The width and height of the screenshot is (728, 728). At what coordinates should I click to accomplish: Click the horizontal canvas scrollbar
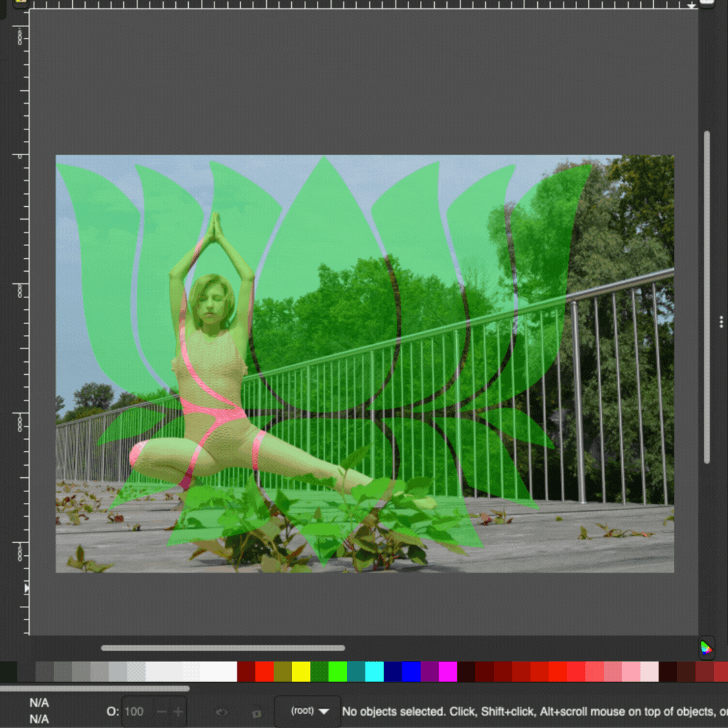[222, 648]
